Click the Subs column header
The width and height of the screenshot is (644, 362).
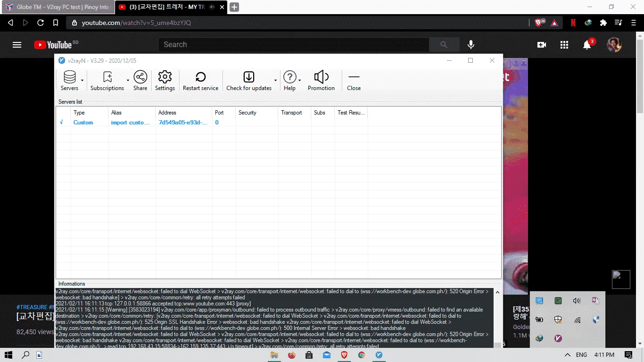coord(323,113)
